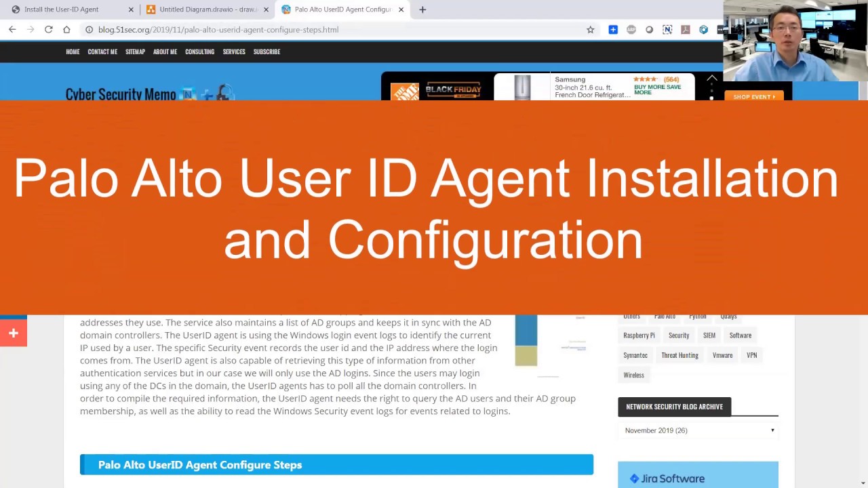Open the ABP Adblock Plus extension
Screen dimensions: 868x488
click(631, 30)
